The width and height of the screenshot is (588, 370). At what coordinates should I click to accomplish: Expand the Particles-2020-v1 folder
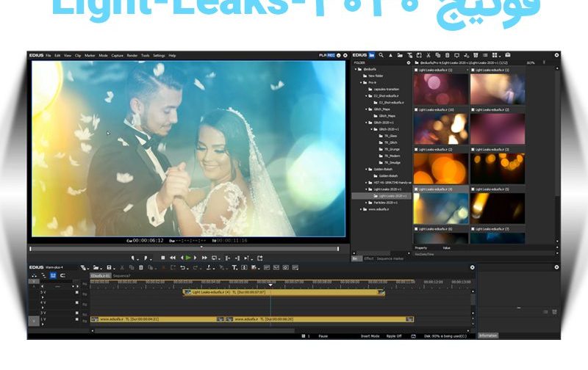click(x=367, y=203)
